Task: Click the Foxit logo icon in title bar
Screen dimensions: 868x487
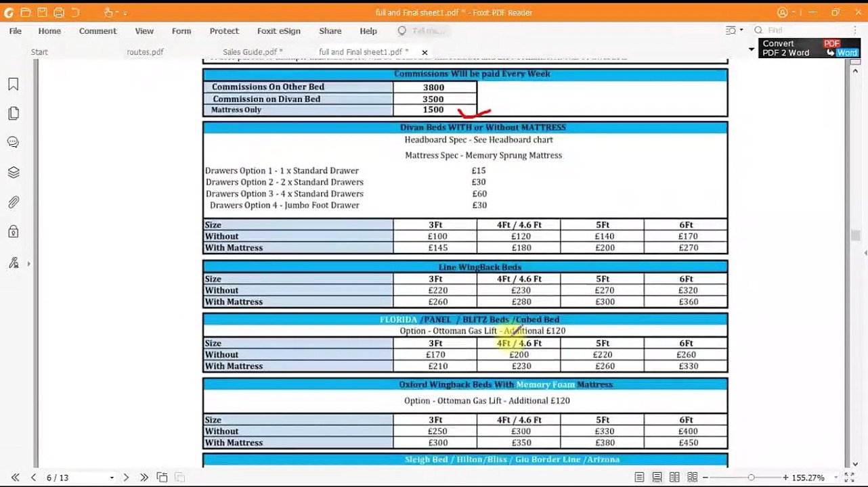Action: pos(9,12)
